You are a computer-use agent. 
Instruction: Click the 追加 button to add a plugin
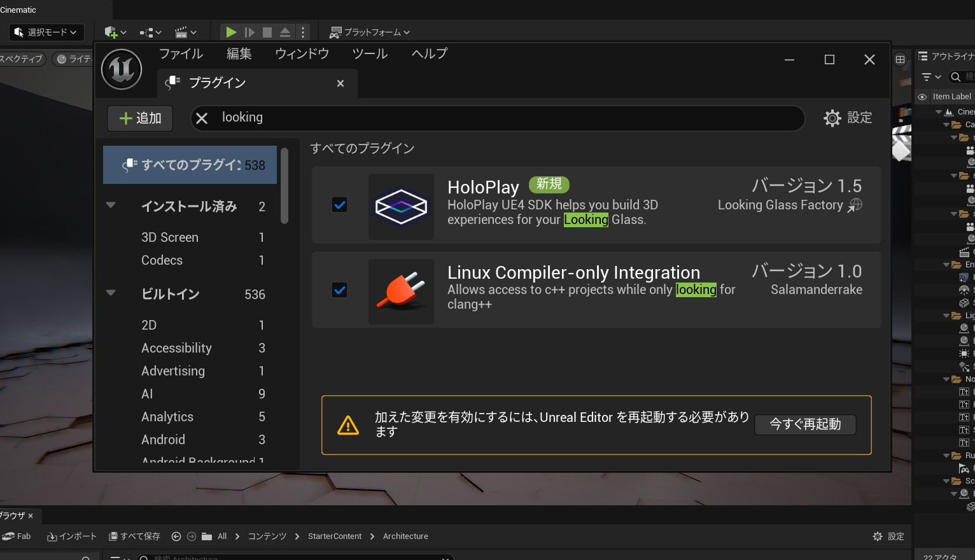tap(139, 118)
